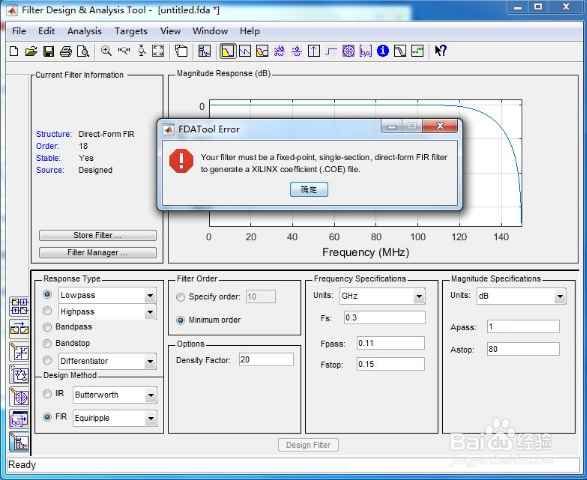Activate the Zoom In magnifier tool

click(x=106, y=51)
